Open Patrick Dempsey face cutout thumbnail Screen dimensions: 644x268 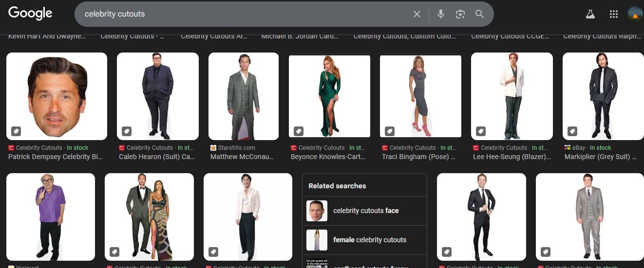click(57, 96)
